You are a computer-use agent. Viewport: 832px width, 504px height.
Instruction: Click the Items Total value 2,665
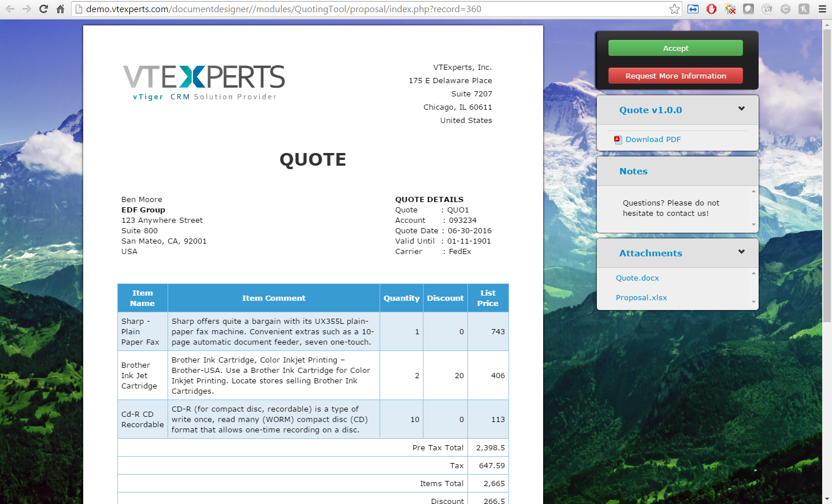(494, 483)
